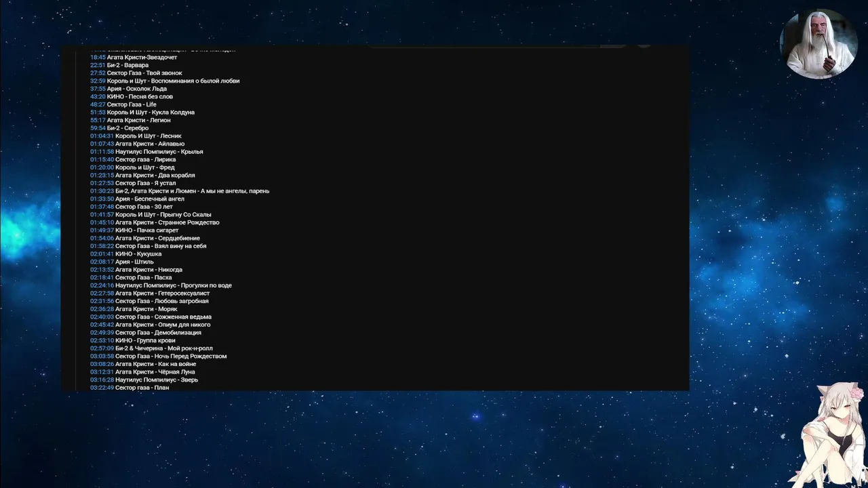Select the text 'Сектор Газа - Пасха'

144,278
